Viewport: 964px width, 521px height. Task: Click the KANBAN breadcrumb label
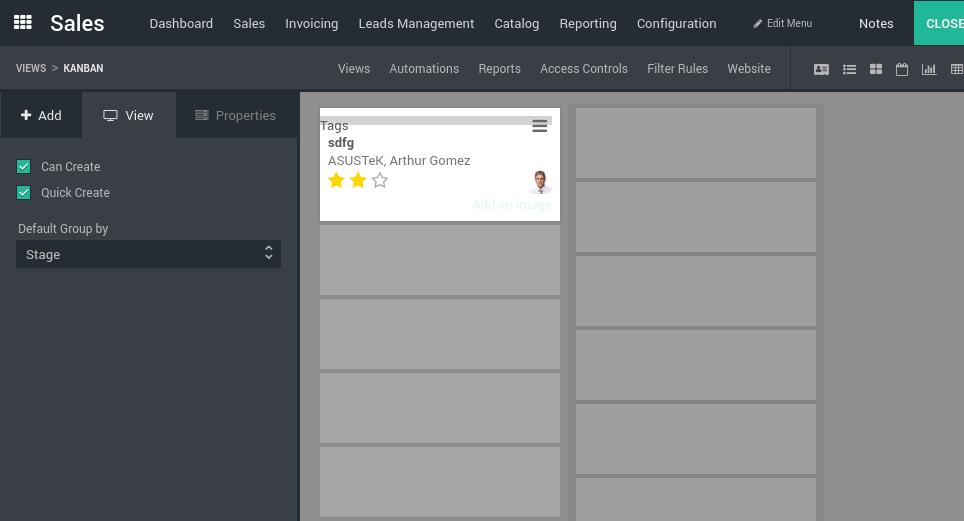coord(83,68)
